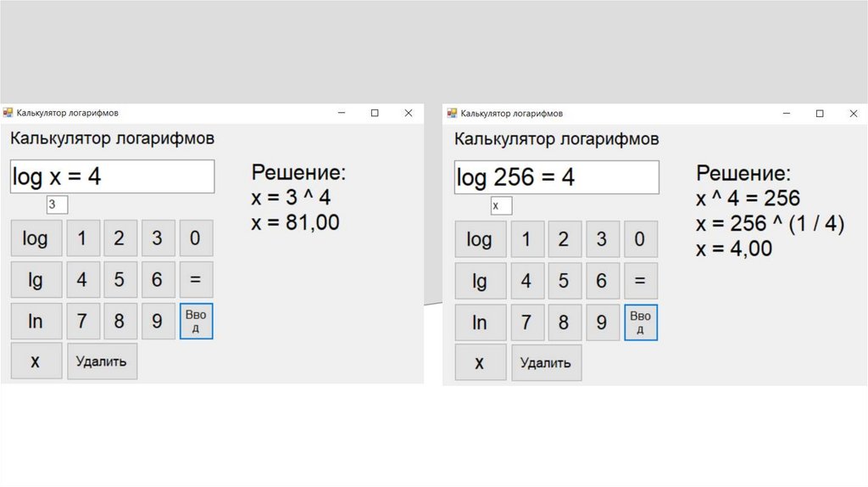The height and width of the screenshot is (487, 868).
Task: Click the x variable button in left calculator
Action: (x=36, y=361)
